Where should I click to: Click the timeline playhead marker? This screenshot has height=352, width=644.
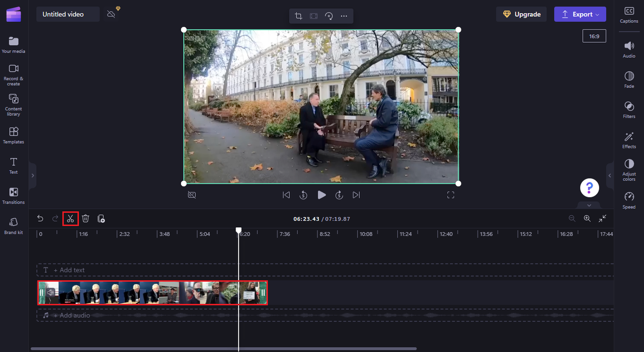tap(238, 230)
